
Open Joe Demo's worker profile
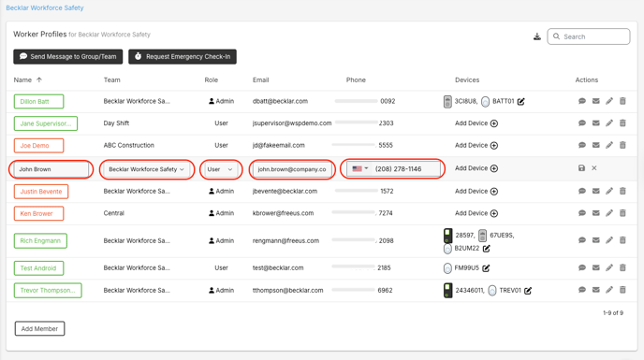[38, 146]
